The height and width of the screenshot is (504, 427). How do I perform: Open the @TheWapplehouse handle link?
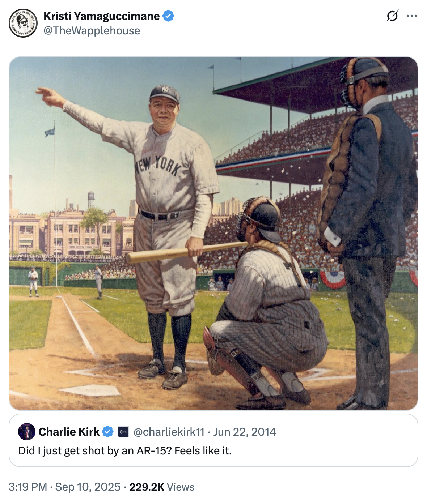click(92, 31)
